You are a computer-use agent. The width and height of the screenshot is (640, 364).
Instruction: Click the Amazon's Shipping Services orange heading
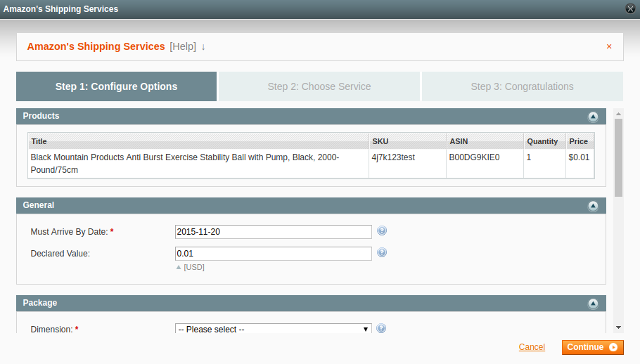pyautogui.click(x=96, y=46)
